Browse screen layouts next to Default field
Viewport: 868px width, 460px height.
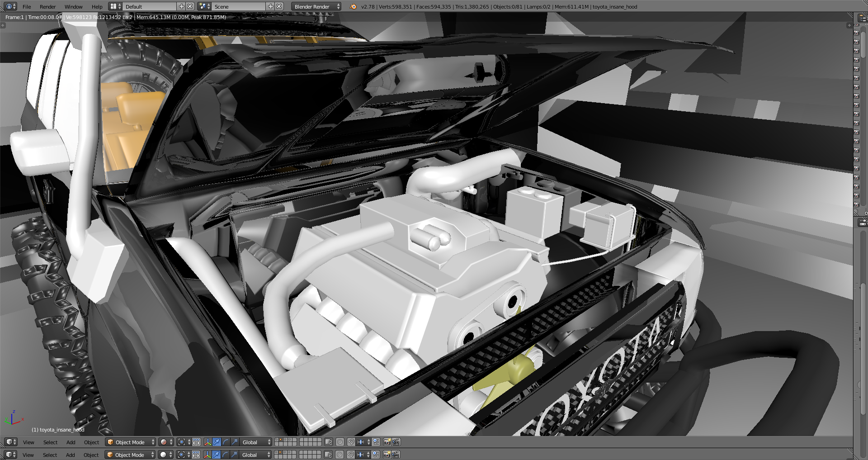tap(115, 6)
